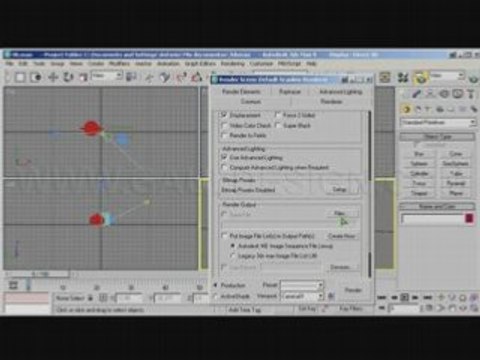Select the rectangular selection region tool

[20, 77]
